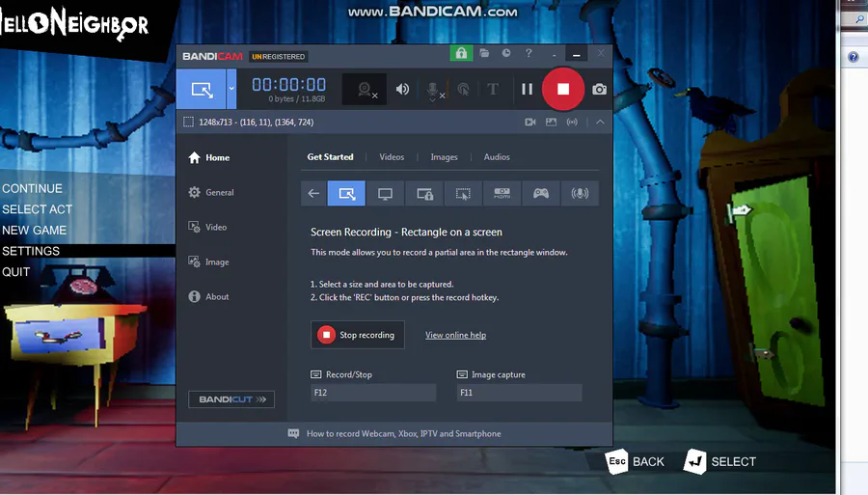Select CONTINUE in Hello Neighbor menu

(32, 189)
